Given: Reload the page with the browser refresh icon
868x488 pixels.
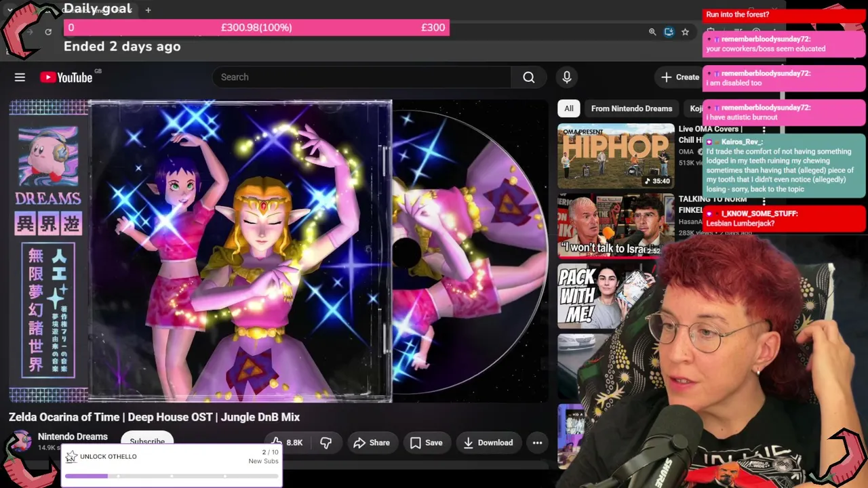Looking at the screenshot, I should 48,32.
